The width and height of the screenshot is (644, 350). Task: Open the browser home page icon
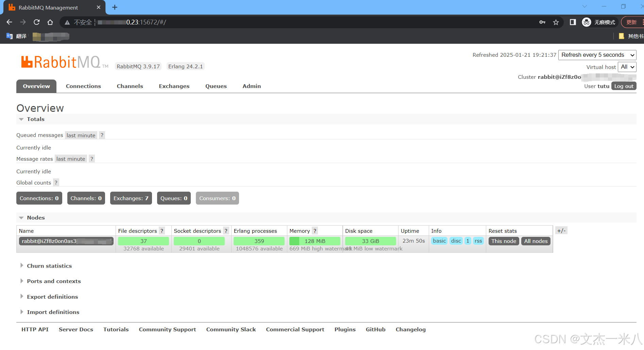coord(50,22)
